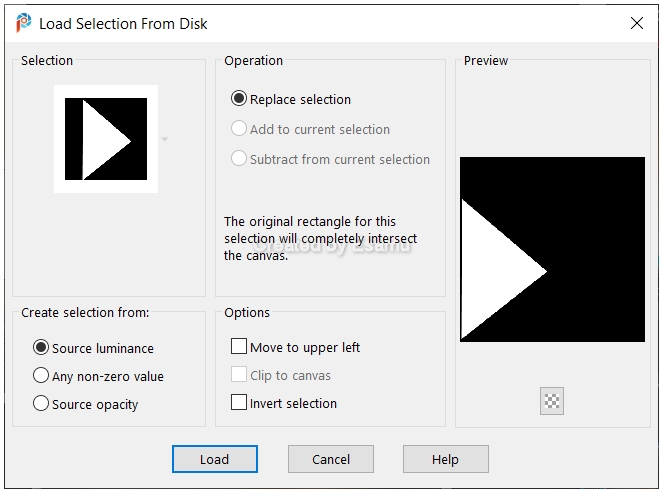Open Help for this dialog
Screen dimensions: 663x493
coord(446,459)
